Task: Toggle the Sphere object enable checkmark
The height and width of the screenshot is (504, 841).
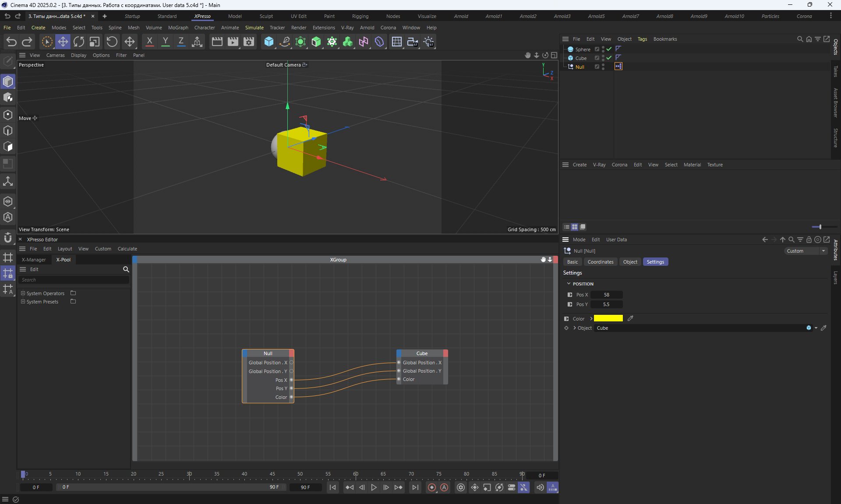Action: point(609,49)
